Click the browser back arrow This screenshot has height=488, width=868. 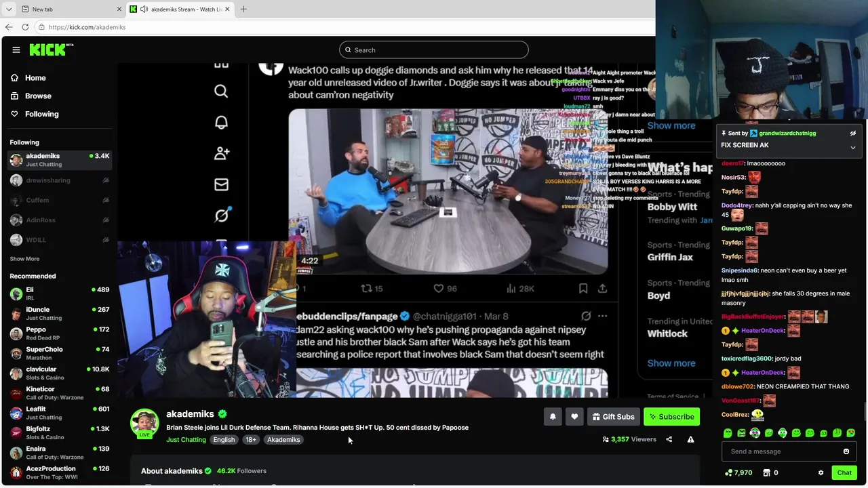(8, 27)
